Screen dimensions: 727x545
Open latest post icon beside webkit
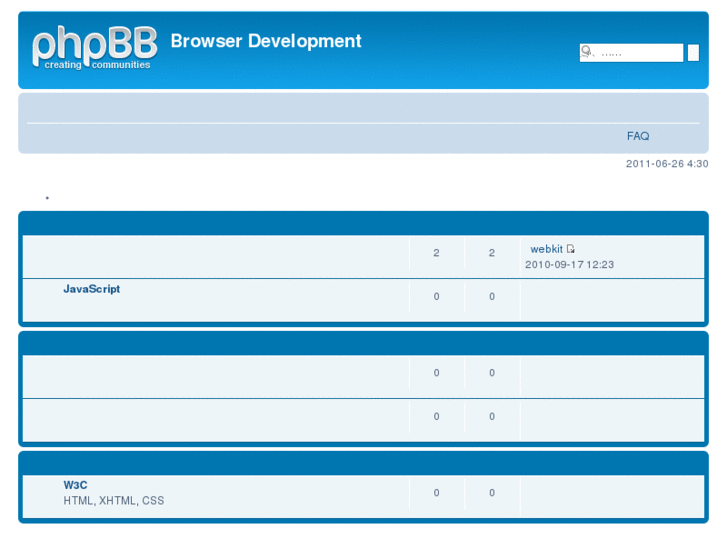pos(571,249)
